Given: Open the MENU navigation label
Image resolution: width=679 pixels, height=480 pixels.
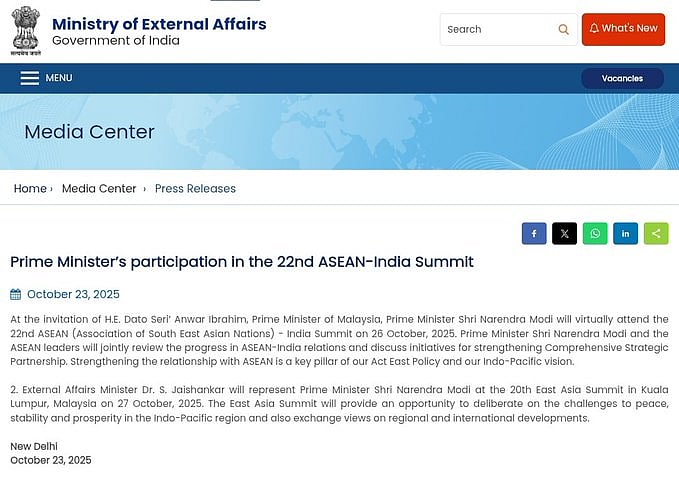Looking at the screenshot, I should tap(59, 78).
